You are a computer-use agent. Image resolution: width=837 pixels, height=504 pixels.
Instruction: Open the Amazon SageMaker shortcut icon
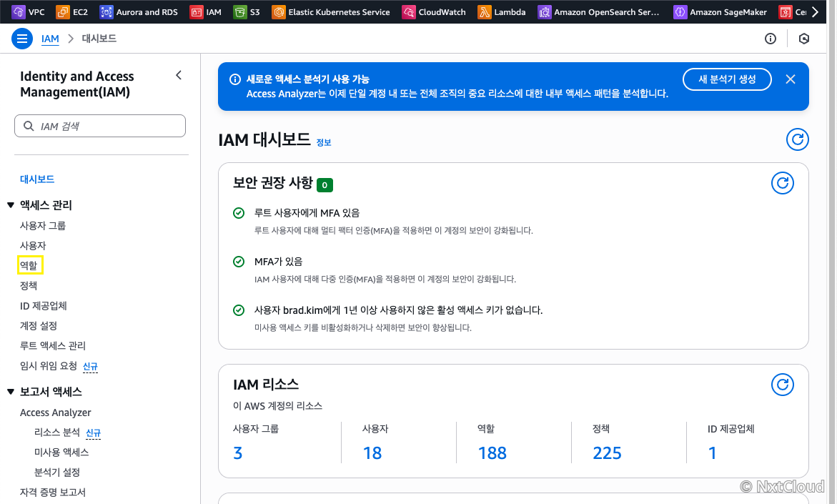680,11
